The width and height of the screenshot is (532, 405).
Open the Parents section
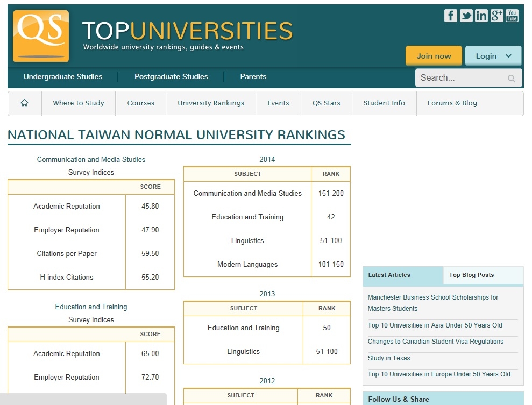(253, 77)
